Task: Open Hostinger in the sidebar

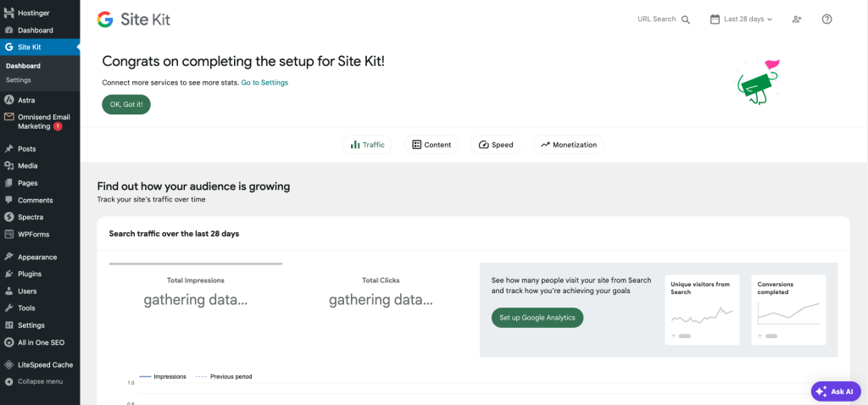Action: [x=34, y=13]
